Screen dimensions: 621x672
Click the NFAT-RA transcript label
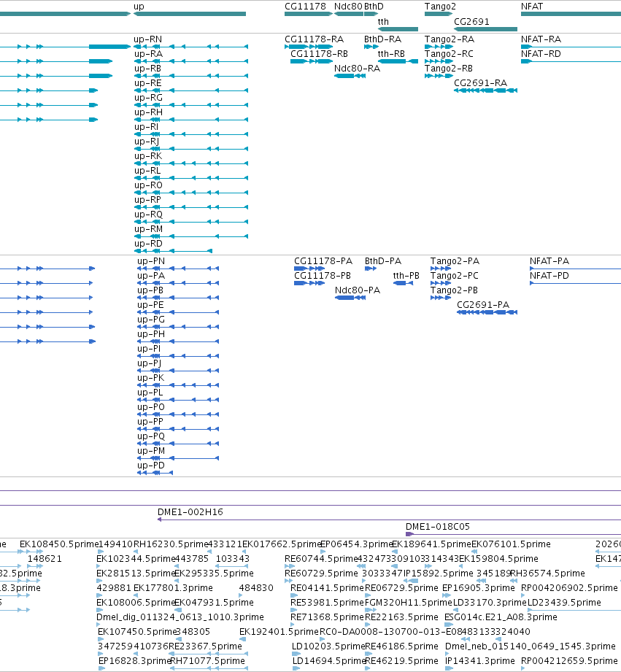[x=541, y=39]
